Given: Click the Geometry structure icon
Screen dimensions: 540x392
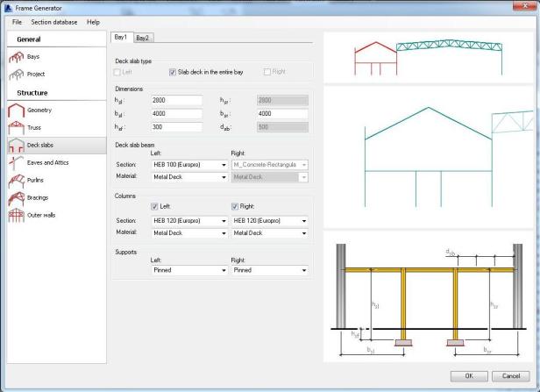Looking at the screenshot, I should tap(17, 110).
